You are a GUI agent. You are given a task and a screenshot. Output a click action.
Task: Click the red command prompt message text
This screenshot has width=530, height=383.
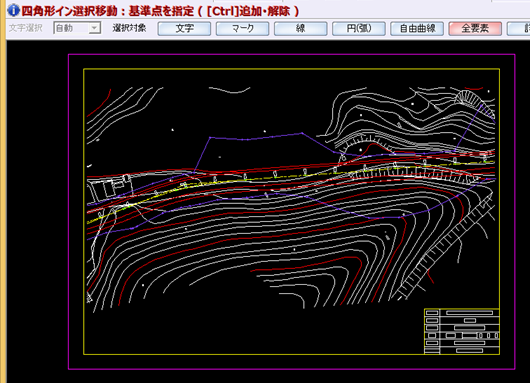tap(161, 11)
